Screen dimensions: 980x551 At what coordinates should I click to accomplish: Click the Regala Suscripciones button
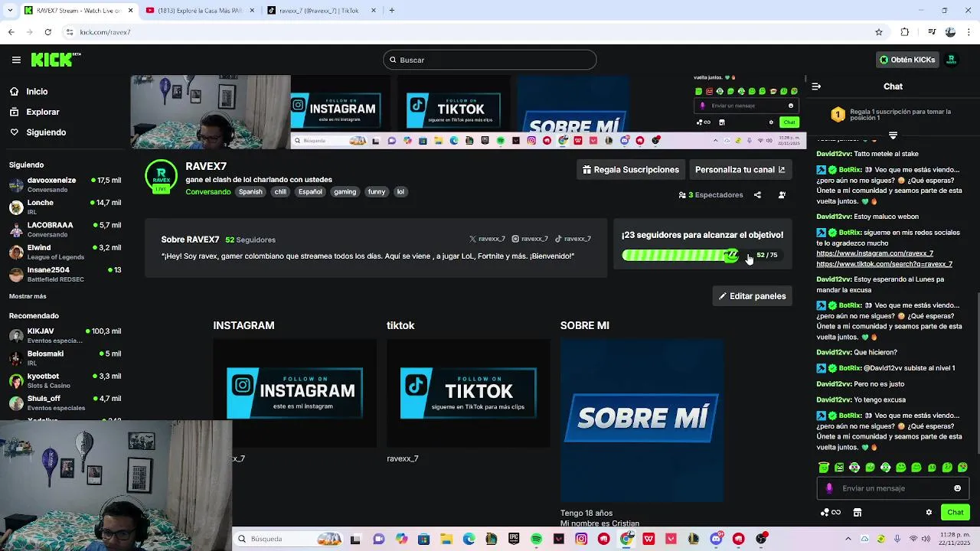coord(631,170)
